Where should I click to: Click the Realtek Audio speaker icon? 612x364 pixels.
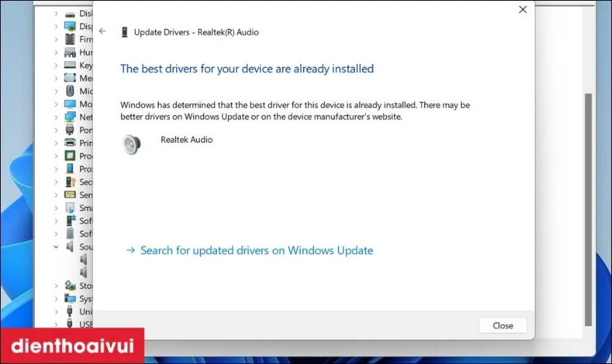click(132, 145)
